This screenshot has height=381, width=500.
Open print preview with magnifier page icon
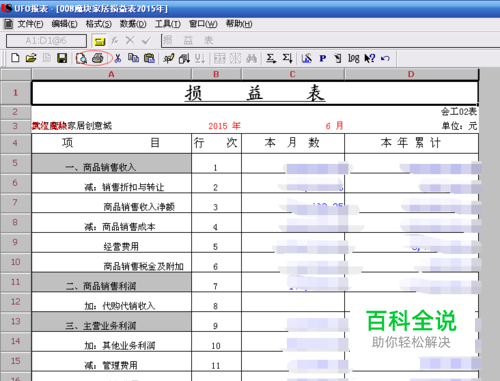coord(81,58)
